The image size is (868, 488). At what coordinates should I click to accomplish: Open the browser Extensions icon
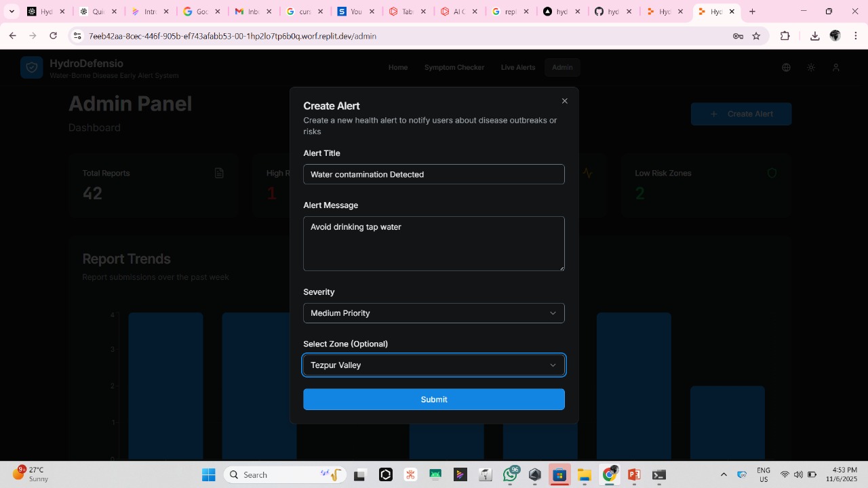[x=785, y=36]
